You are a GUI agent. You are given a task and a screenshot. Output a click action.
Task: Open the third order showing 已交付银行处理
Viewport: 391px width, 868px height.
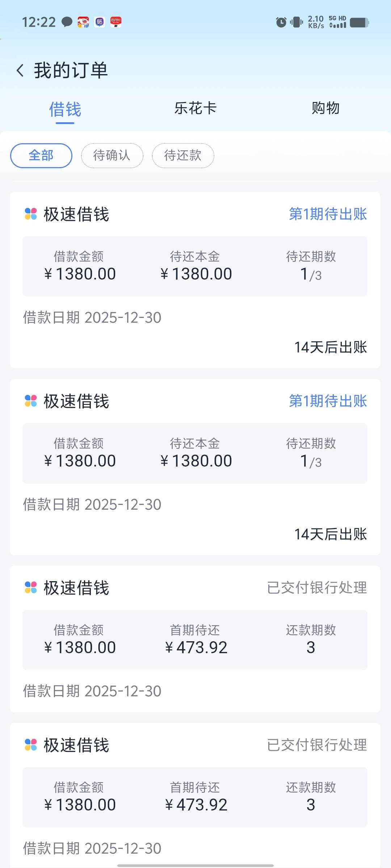pos(317,588)
